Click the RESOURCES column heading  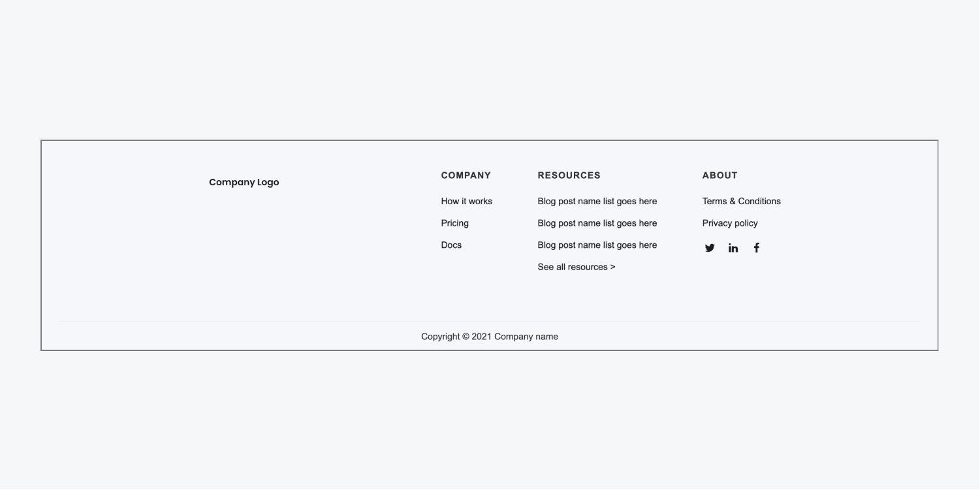pyautogui.click(x=569, y=175)
